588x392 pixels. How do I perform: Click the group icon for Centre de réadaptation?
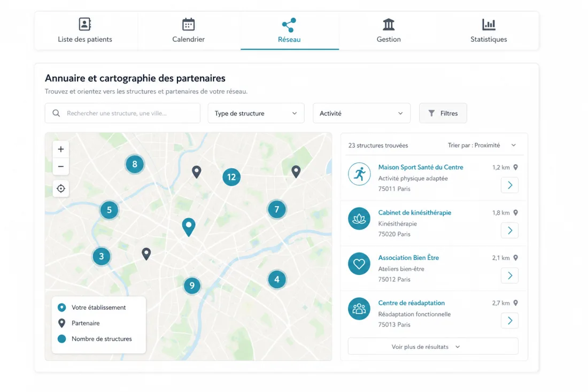(359, 309)
